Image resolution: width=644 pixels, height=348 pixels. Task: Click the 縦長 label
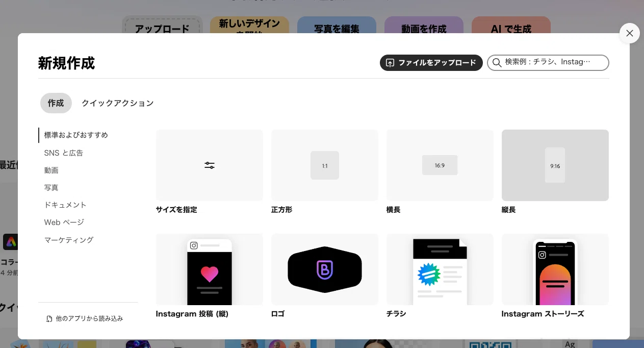(x=509, y=210)
